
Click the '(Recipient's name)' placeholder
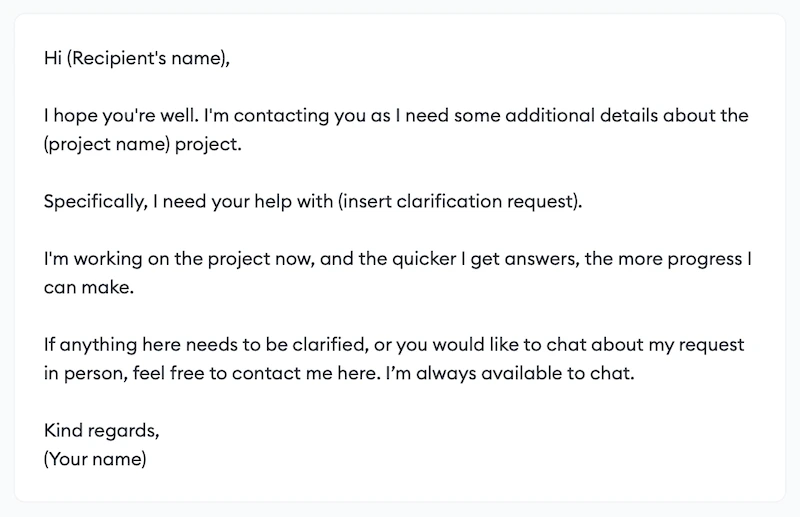(x=146, y=59)
